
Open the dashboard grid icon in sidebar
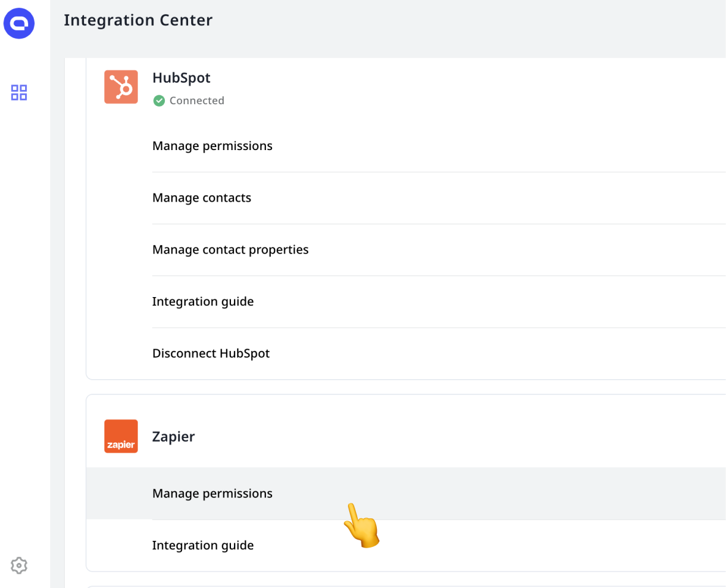point(19,92)
